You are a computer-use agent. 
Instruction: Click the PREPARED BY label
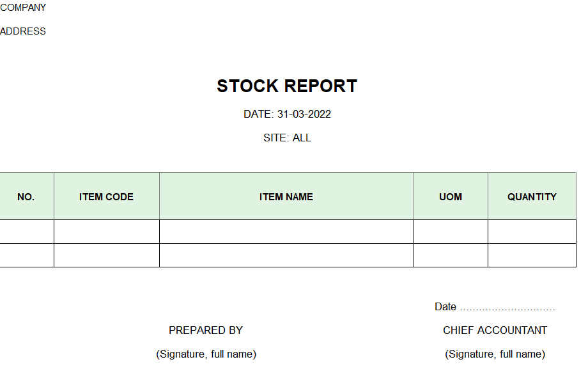[x=206, y=331]
